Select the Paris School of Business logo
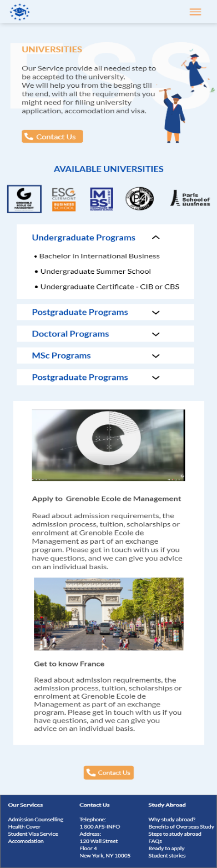The height and width of the screenshot is (868, 217). click(190, 199)
